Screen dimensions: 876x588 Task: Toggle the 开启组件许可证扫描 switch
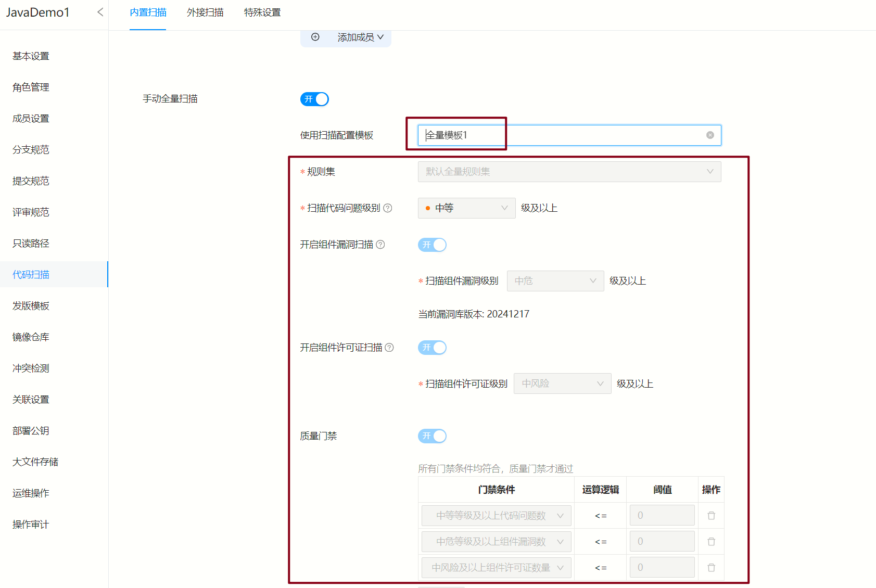(432, 348)
